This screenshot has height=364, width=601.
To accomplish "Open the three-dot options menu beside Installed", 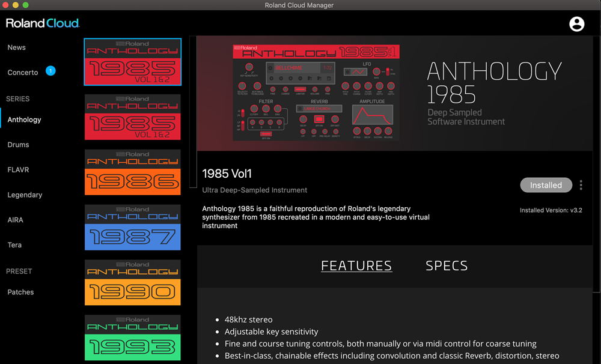I will tap(581, 185).
